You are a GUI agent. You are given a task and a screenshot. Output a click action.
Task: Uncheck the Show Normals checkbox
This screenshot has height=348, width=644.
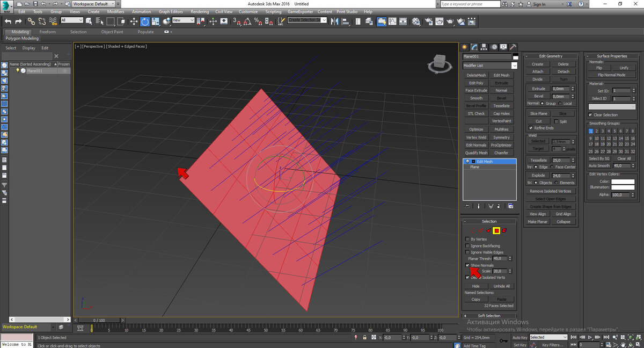467,265
